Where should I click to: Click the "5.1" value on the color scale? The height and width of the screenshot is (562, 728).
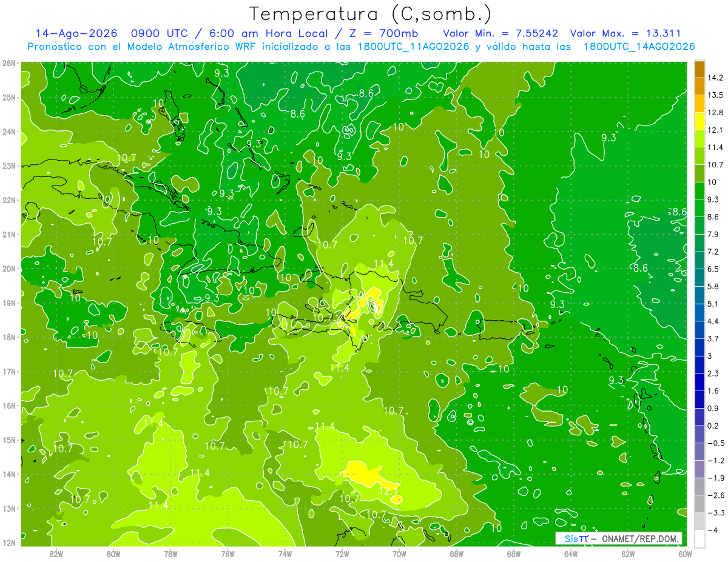point(713,304)
